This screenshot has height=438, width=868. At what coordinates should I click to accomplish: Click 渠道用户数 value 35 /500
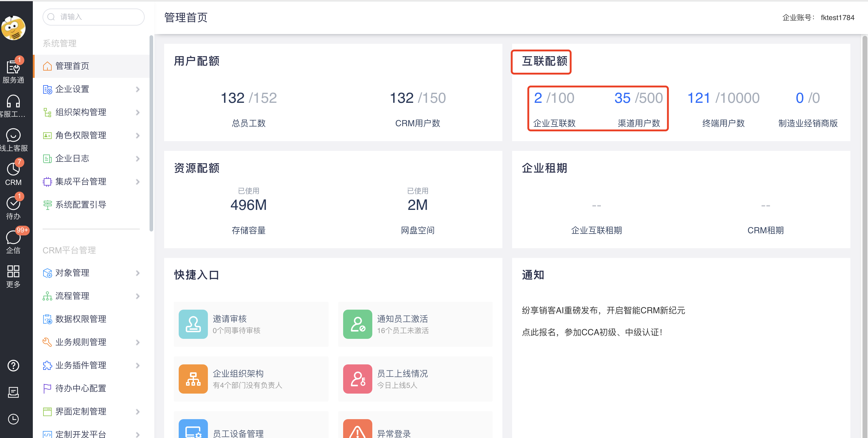click(x=638, y=98)
